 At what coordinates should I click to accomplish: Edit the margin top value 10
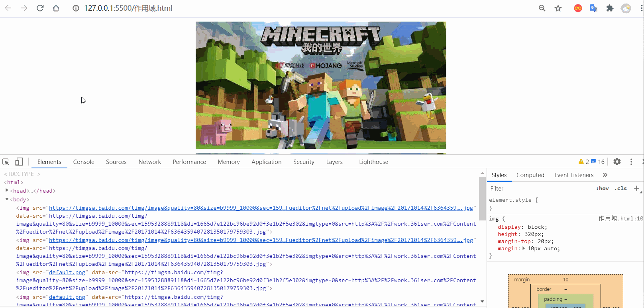(565, 280)
